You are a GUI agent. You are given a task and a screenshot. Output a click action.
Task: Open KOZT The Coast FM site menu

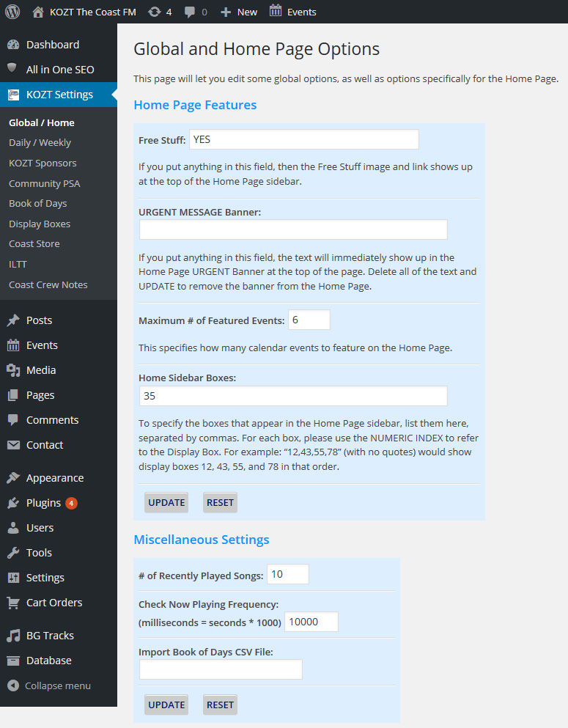click(x=84, y=12)
